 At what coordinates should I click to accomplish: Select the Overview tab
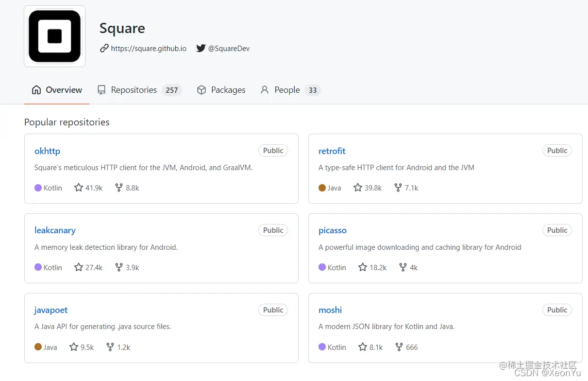64,90
